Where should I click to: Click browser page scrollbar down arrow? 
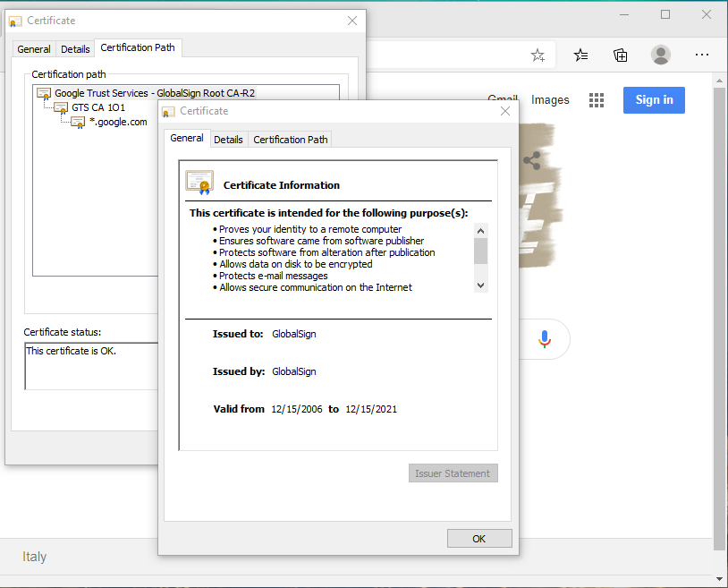point(719,579)
